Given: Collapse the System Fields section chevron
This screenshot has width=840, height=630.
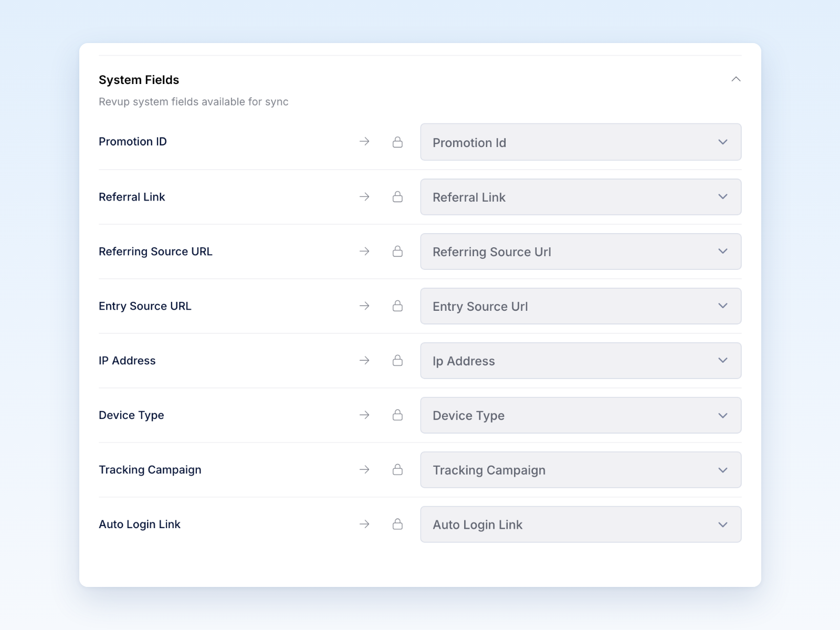Looking at the screenshot, I should point(736,79).
